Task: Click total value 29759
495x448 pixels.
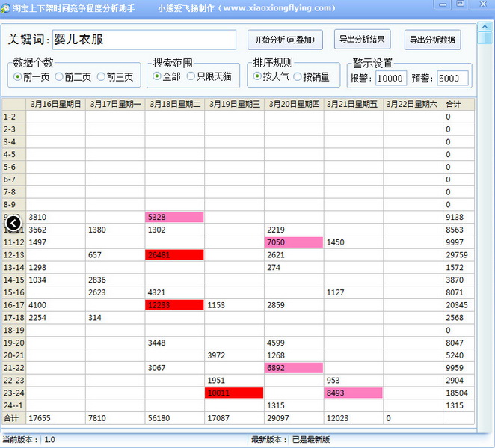Action: 457,255
